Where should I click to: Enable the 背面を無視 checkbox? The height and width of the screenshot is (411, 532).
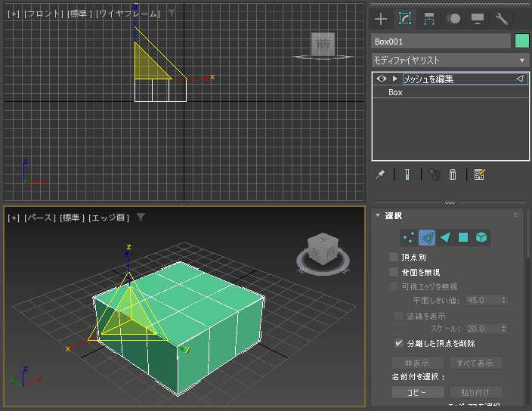394,272
